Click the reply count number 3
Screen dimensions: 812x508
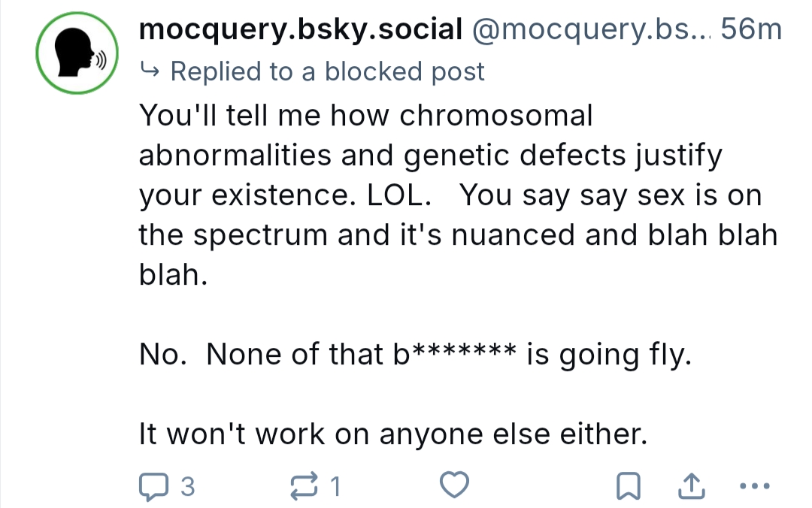[188, 488]
